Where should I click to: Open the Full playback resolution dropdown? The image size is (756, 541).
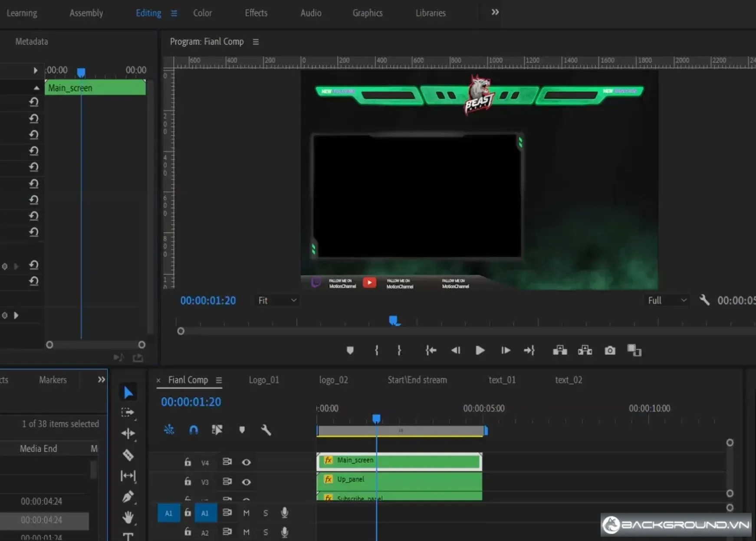coord(667,300)
